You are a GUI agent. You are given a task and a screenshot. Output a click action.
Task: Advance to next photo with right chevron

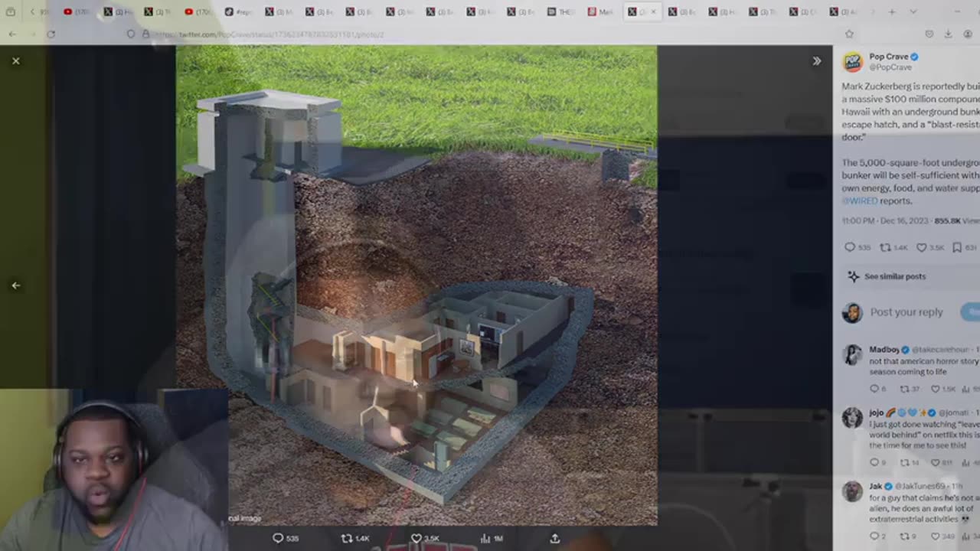816,60
